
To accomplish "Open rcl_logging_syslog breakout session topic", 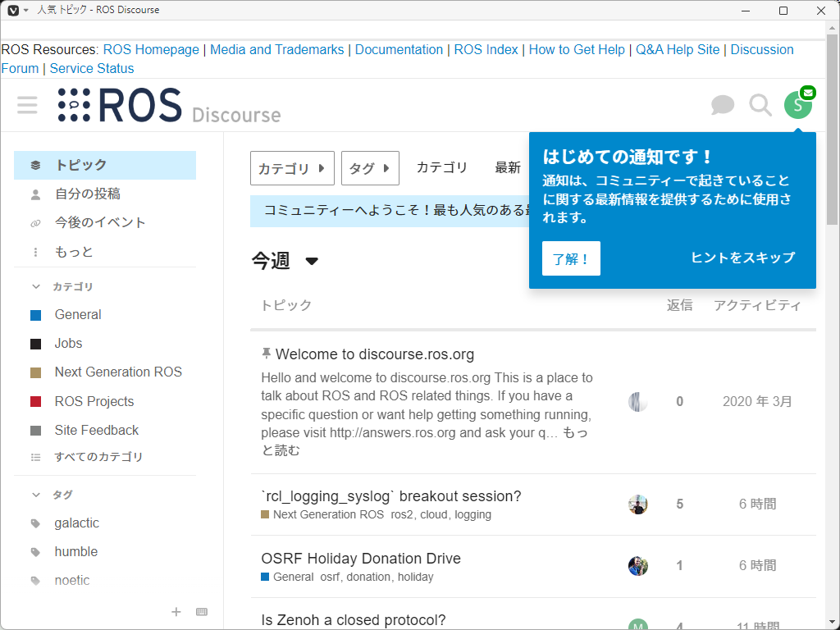I will point(391,496).
